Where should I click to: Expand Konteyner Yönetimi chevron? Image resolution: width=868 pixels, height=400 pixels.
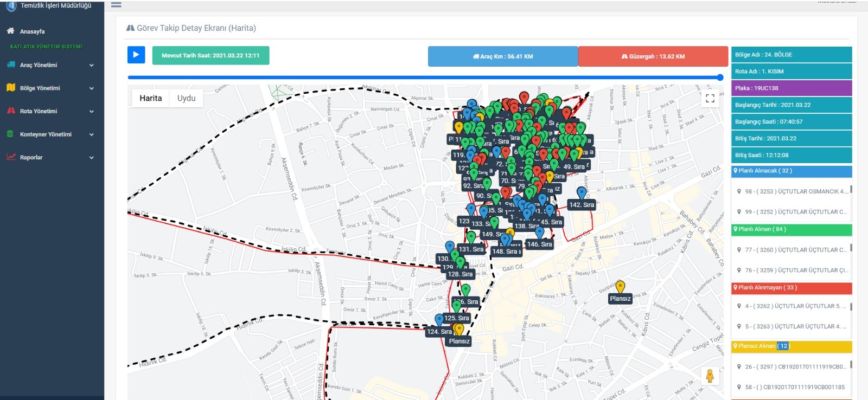(x=91, y=134)
